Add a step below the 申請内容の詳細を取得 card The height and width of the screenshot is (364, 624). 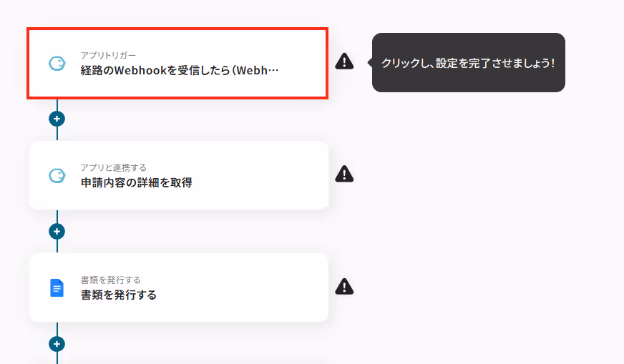pyautogui.click(x=57, y=231)
